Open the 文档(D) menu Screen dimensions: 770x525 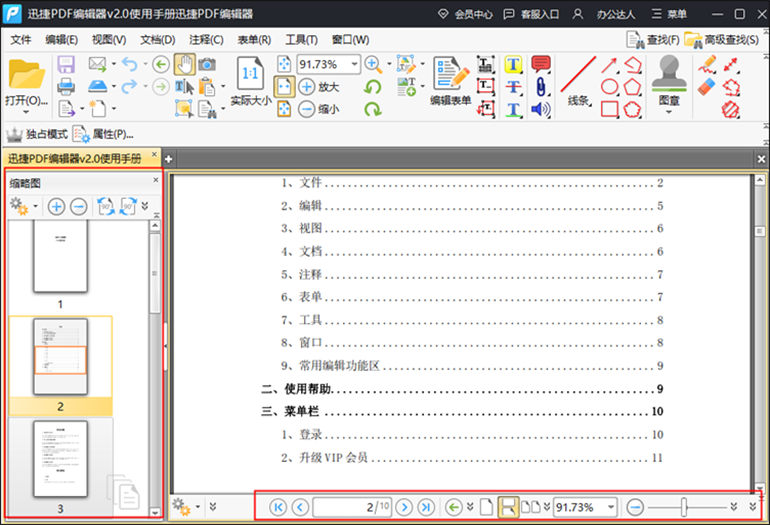pos(158,40)
